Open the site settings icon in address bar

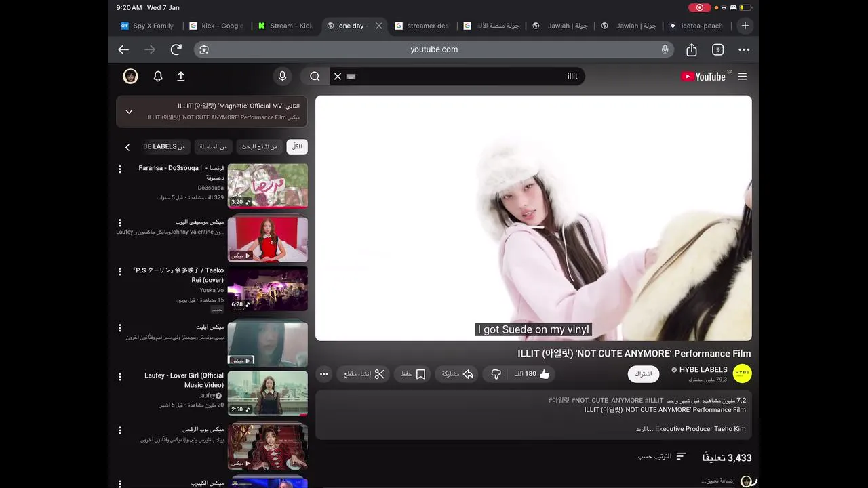pyautogui.click(x=204, y=49)
